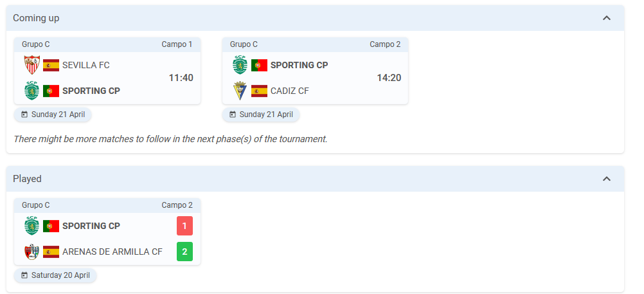Click Sporting CP crest in played match
The image size is (644, 294).
coord(32,226)
